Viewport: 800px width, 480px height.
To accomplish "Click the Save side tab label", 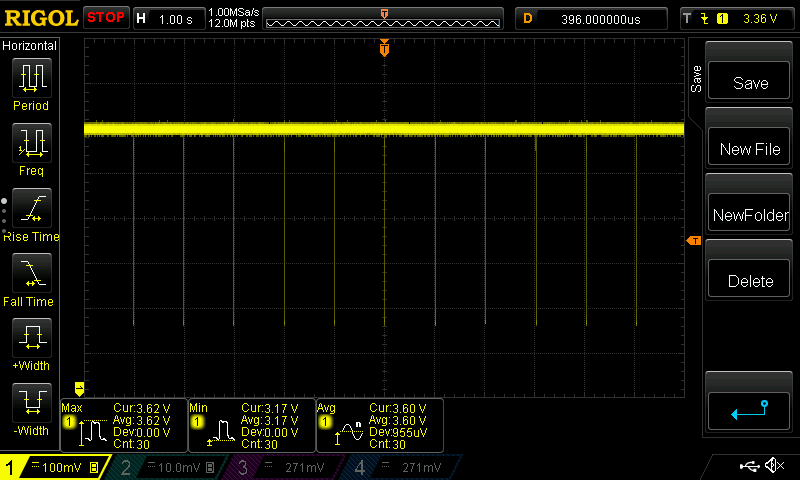I will click(696, 79).
